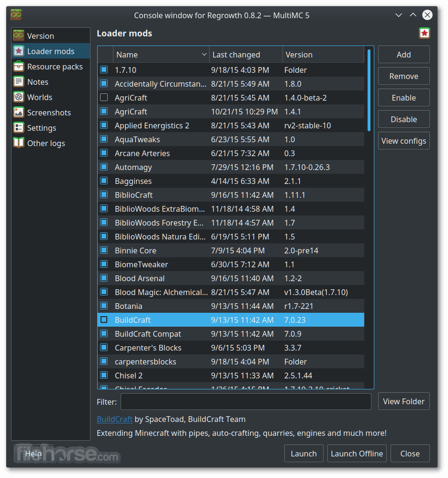Open the Notes page
The image size is (448, 478).
point(51,82)
